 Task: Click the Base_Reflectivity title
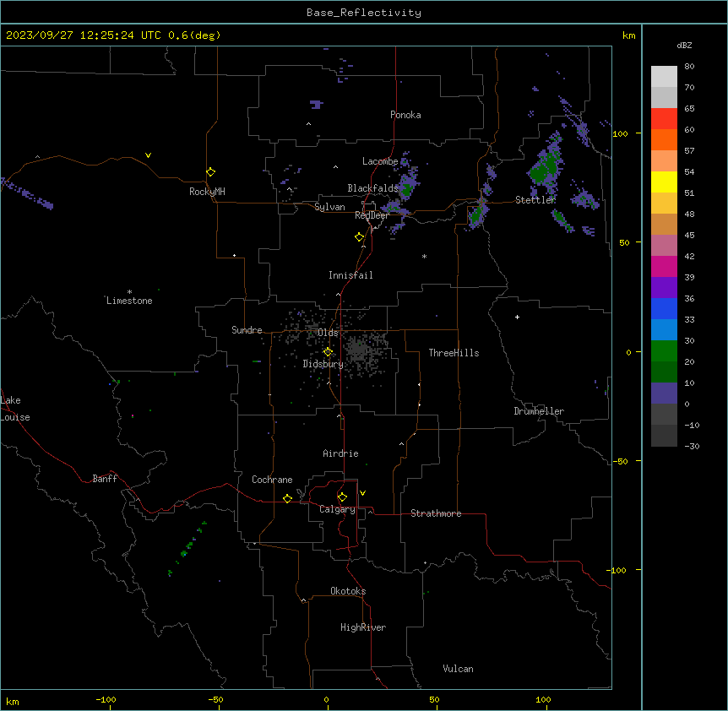point(364,13)
